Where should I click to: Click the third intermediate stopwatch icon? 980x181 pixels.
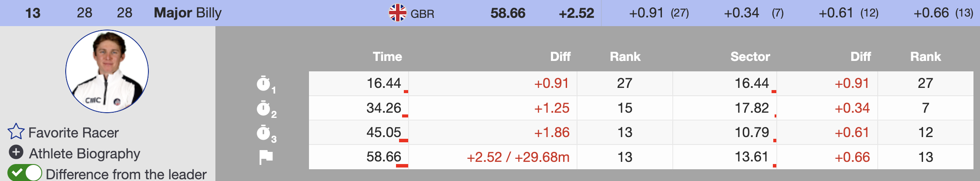click(x=263, y=132)
